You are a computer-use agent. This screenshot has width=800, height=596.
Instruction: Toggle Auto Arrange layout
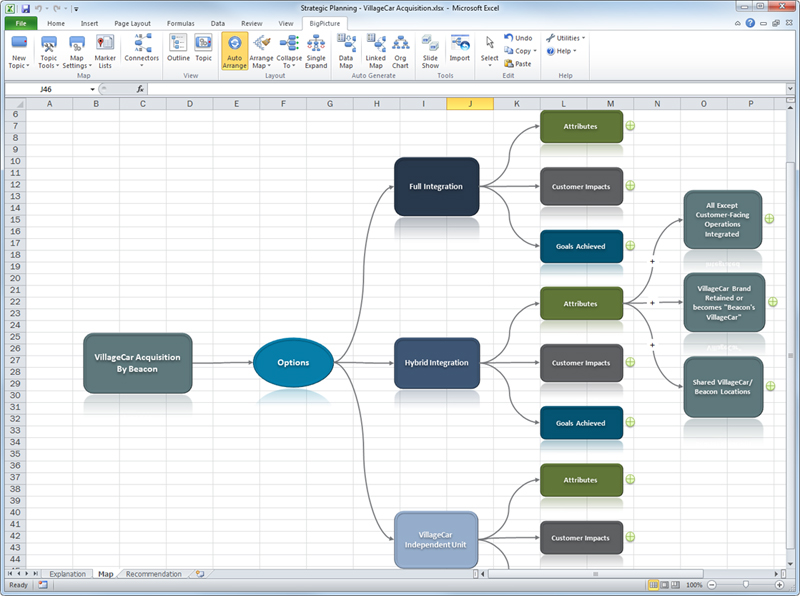point(235,51)
